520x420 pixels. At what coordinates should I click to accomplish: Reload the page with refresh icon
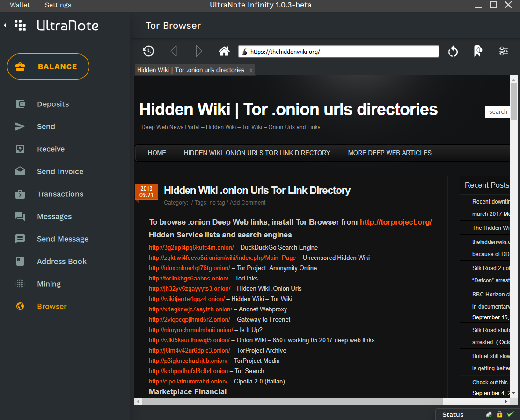coord(453,52)
